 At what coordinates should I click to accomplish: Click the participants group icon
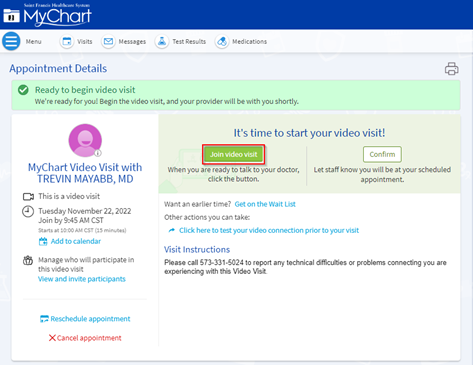click(28, 260)
